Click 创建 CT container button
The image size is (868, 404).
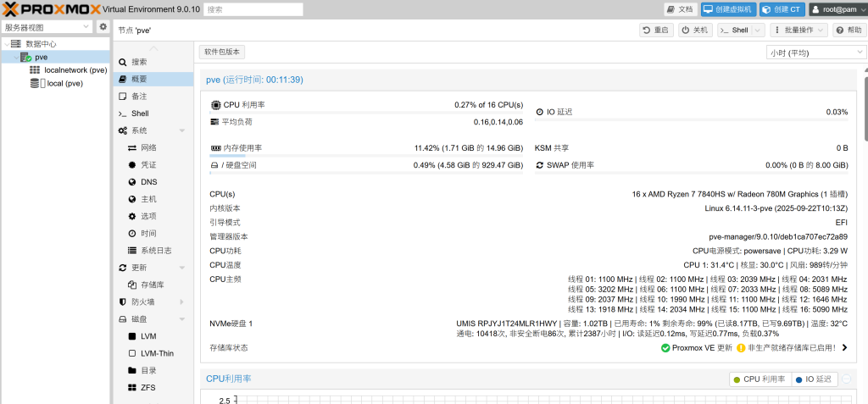[x=781, y=9]
